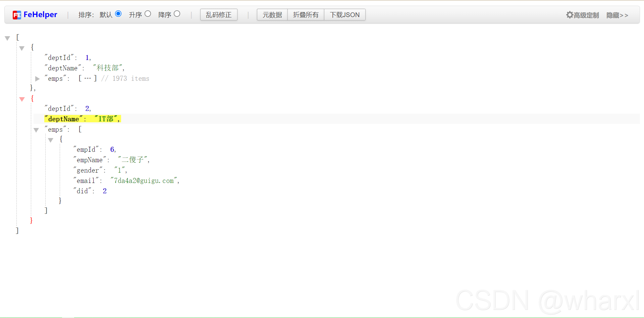Select the 降序 sort radio button
This screenshot has height=318, width=644.
[177, 13]
